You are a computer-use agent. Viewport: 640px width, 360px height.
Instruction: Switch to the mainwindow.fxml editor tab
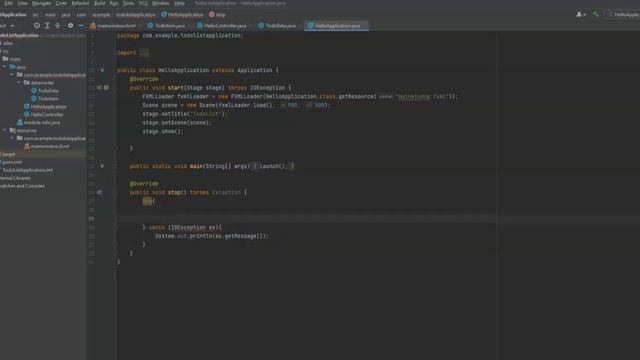click(113, 26)
